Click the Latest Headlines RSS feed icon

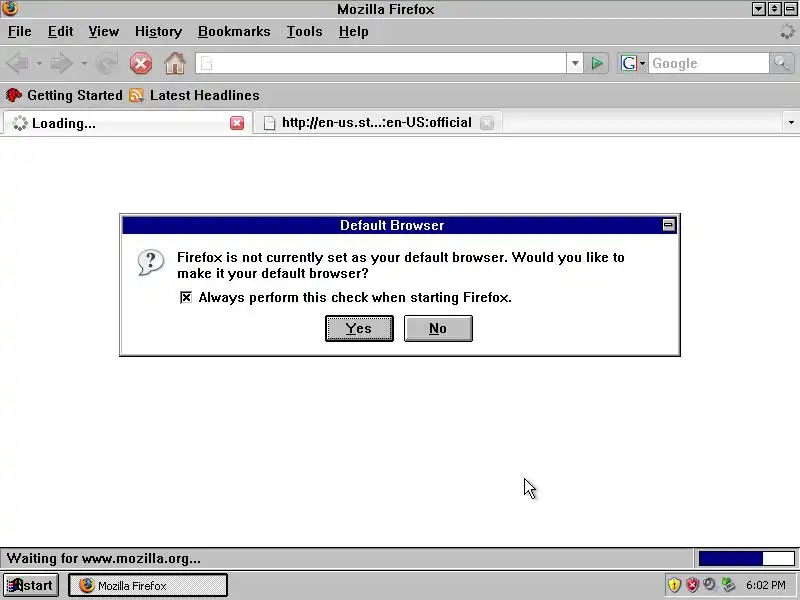tap(136, 95)
